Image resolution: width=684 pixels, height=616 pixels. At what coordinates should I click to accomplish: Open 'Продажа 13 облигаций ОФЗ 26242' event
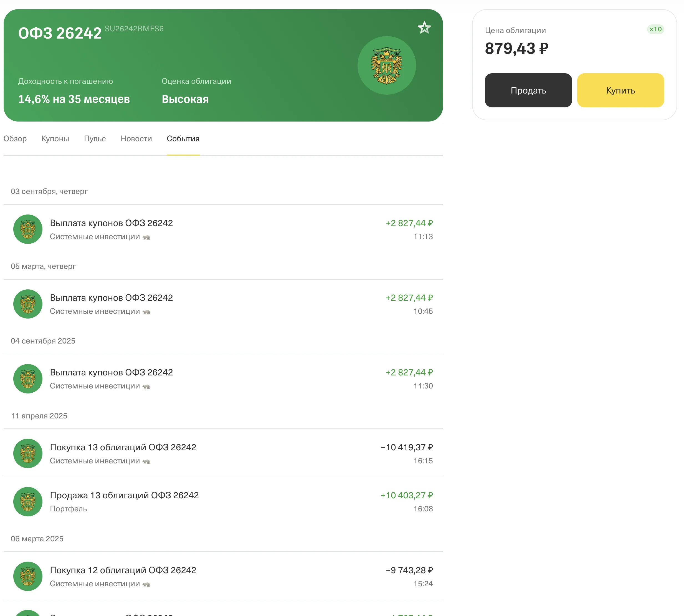[x=124, y=495]
